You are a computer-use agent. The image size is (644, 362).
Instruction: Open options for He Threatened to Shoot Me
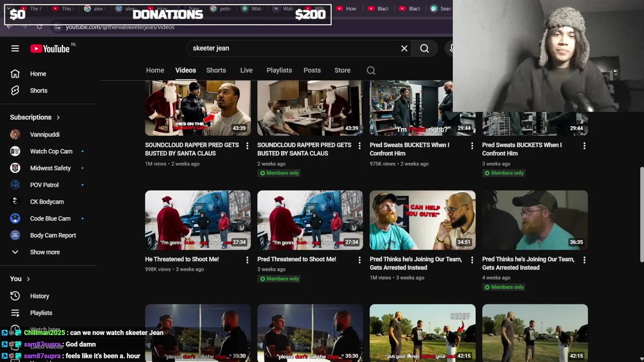(x=247, y=260)
